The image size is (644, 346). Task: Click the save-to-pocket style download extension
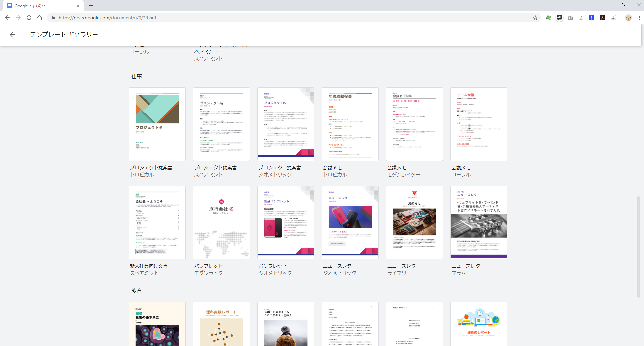point(613,18)
